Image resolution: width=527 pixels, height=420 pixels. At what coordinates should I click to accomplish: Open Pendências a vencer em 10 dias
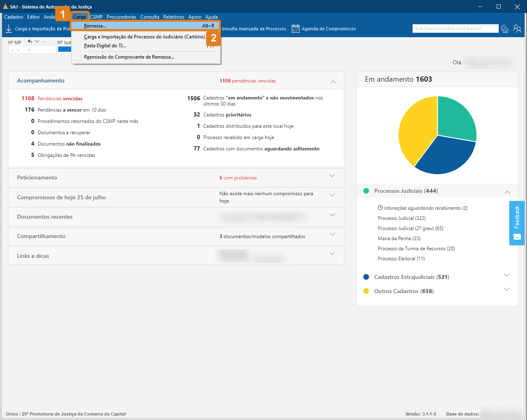click(x=65, y=110)
